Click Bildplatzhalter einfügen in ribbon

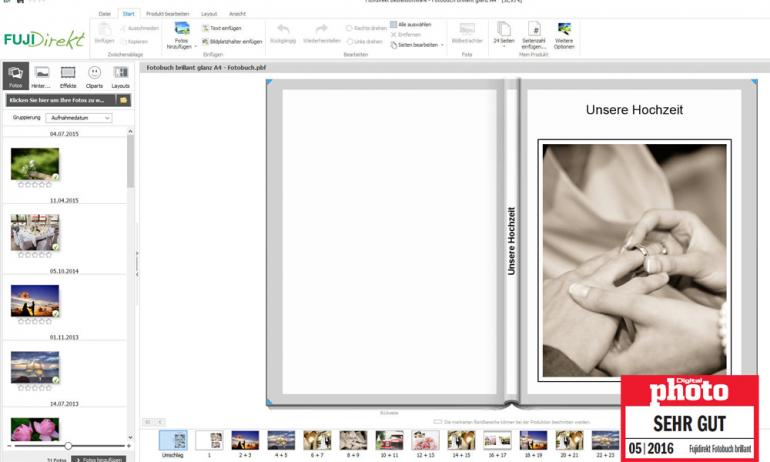(x=232, y=42)
